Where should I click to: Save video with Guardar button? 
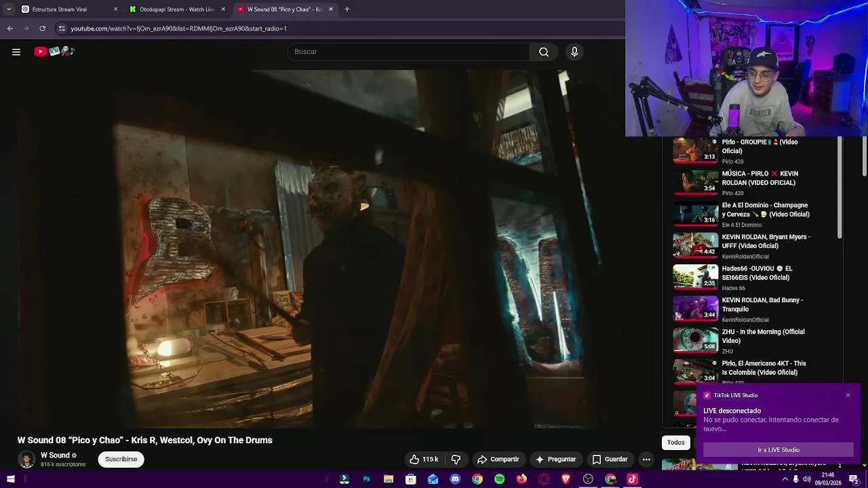(610, 459)
